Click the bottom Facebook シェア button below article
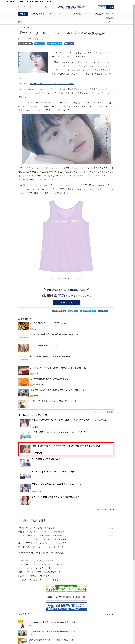135x644 pixels. 103,311
